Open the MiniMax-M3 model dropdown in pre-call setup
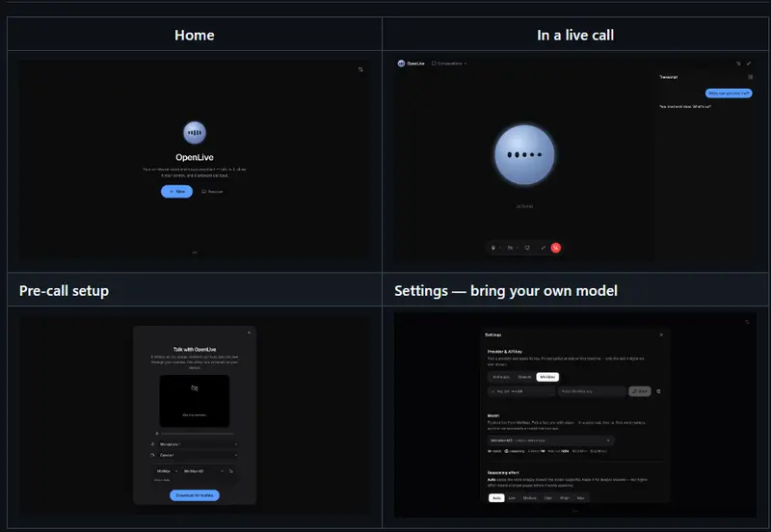The height and width of the screenshot is (532, 771). click(203, 471)
